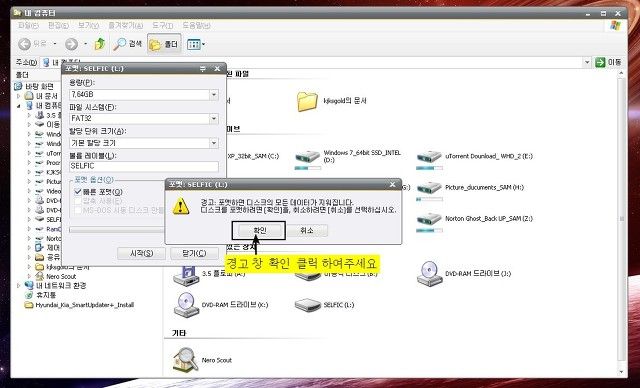This screenshot has width=640, height=388.
Task: Click the 시작(S) button in Format dialog
Action: point(141,253)
